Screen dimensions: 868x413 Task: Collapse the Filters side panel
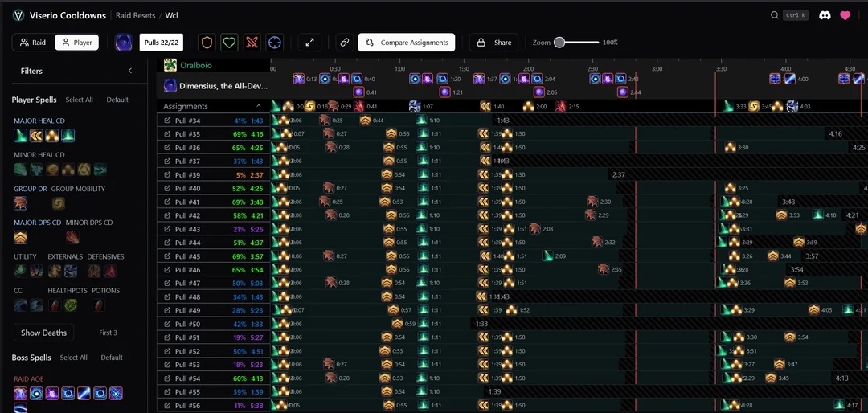click(x=130, y=71)
